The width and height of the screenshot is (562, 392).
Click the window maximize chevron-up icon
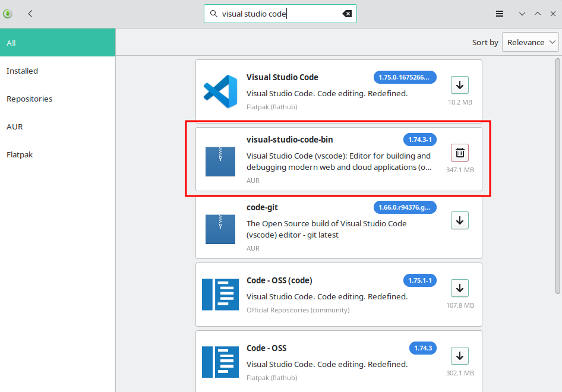538,14
